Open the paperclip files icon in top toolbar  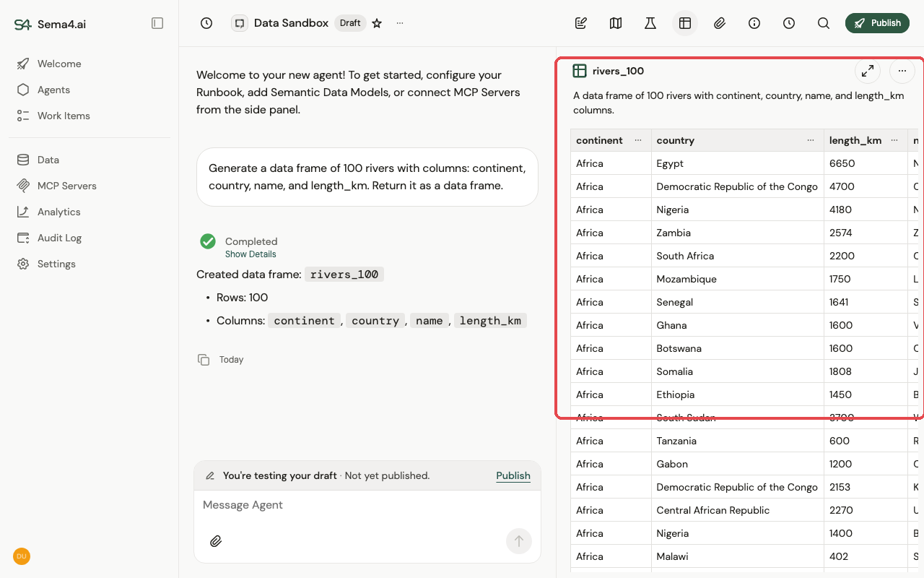point(720,23)
